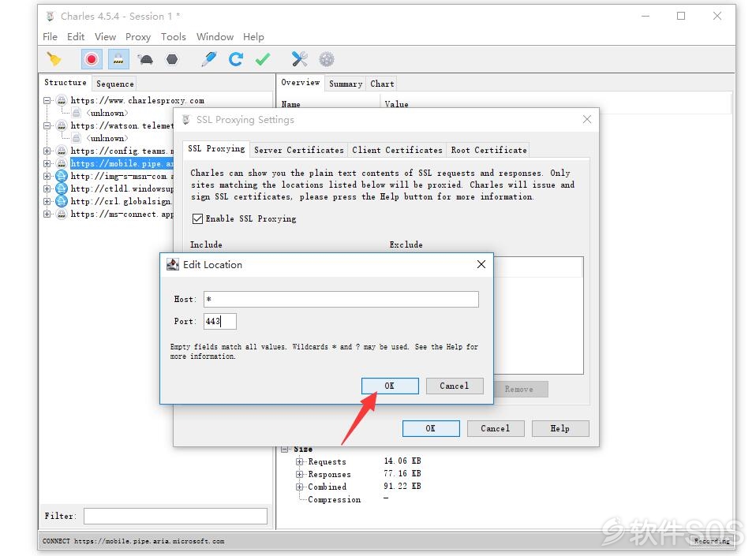Screen dimensions: 756x556
Task: Open the Edit menu
Action: click(76, 36)
